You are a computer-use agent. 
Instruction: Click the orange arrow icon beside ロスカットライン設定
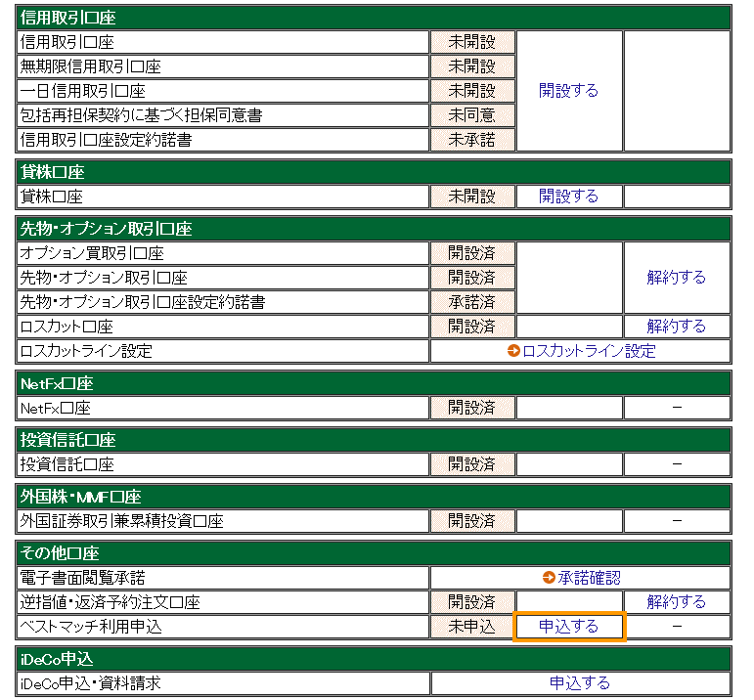(x=513, y=351)
